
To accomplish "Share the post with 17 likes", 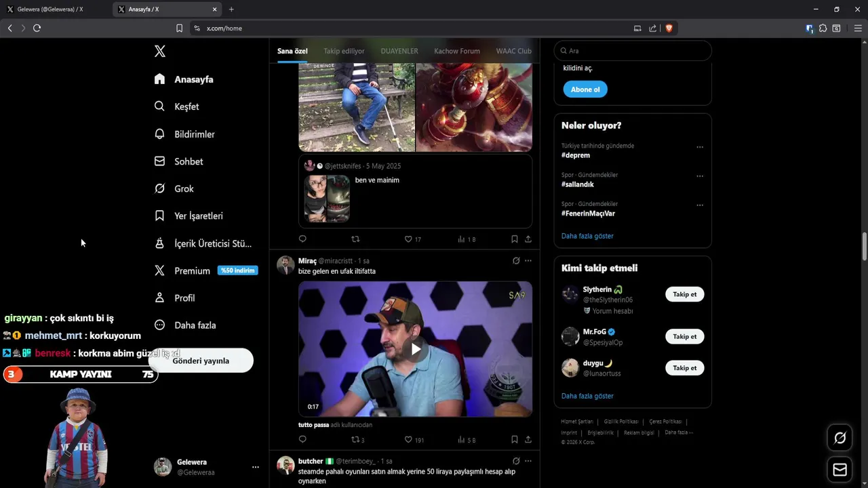I will pyautogui.click(x=528, y=239).
